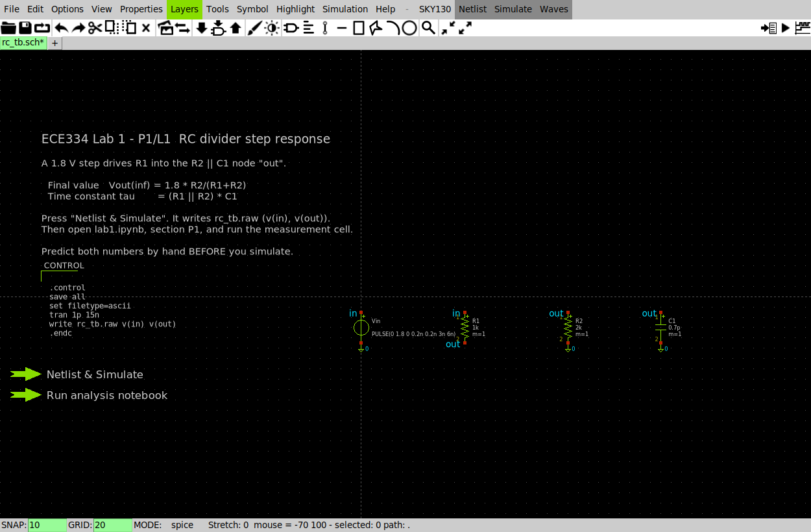
Task: Click the Copy selection icon
Action: tap(111, 28)
